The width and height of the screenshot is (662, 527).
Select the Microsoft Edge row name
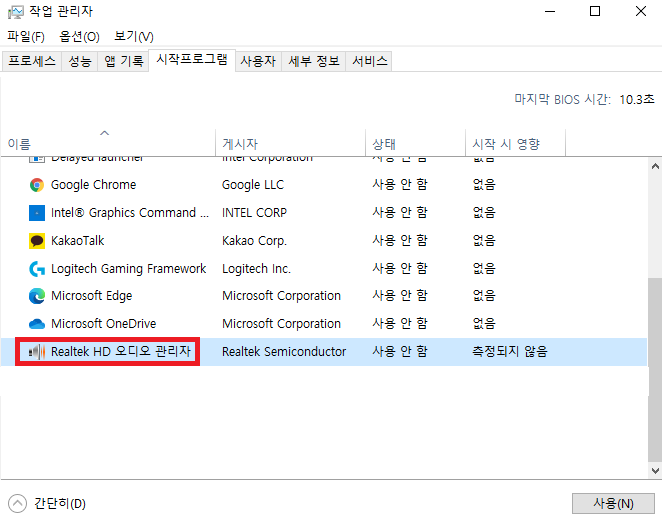[92, 296]
